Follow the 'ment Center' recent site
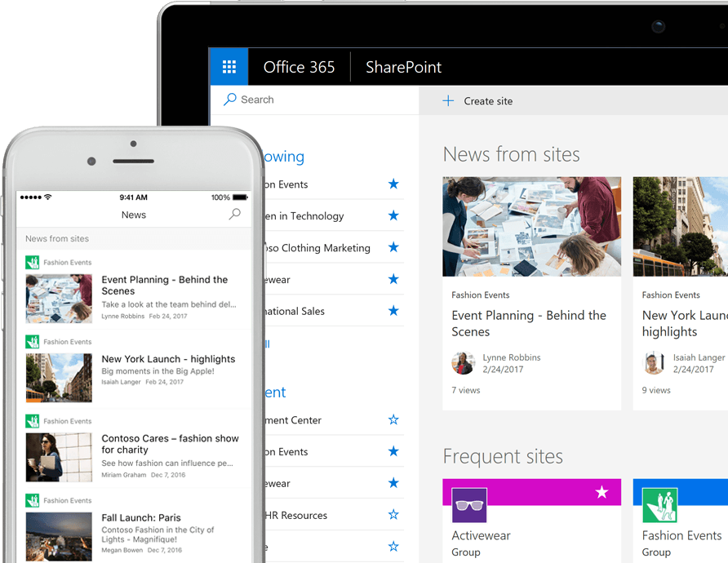Viewport: 728px width, 563px height. pos(393,419)
